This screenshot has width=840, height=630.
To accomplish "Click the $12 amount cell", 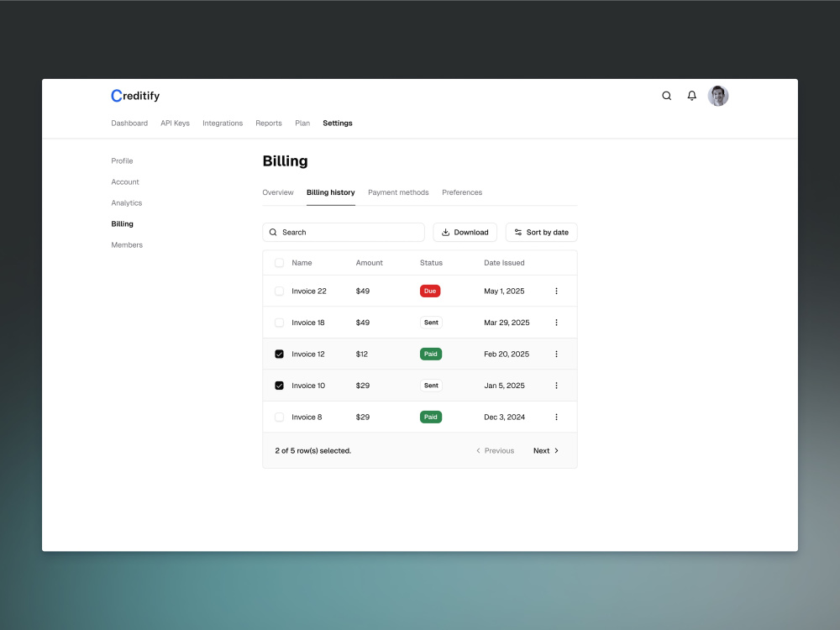I will [x=361, y=354].
